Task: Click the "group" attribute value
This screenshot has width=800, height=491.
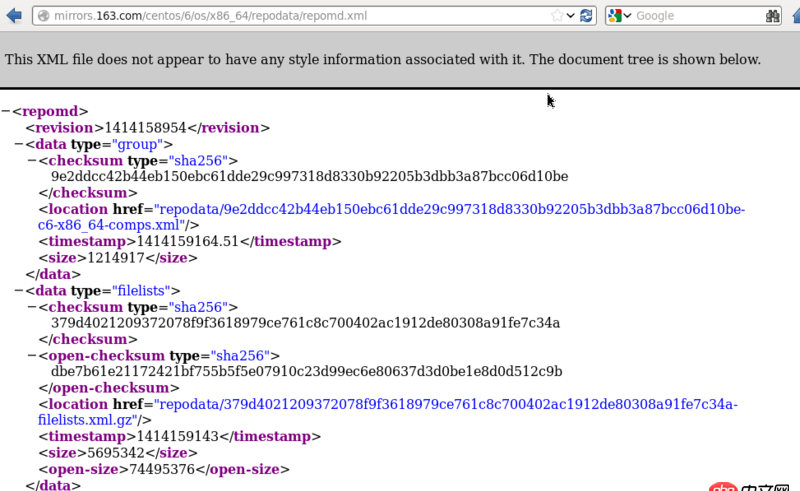Action: point(137,144)
